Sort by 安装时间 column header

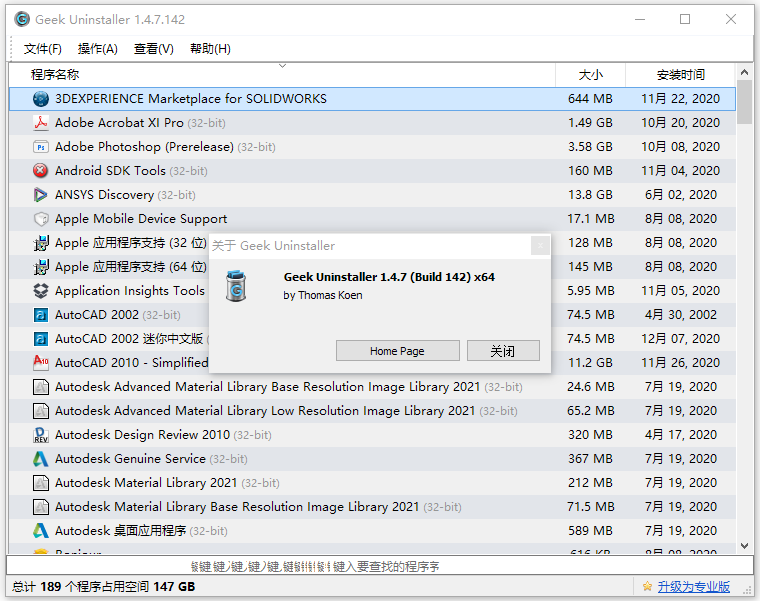681,75
